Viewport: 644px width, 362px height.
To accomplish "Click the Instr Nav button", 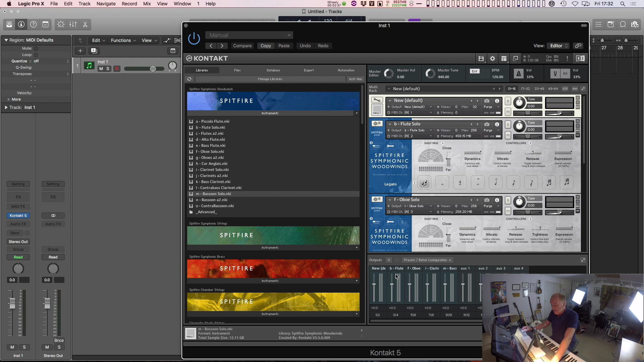I will pyautogui.click(x=355, y=79).
